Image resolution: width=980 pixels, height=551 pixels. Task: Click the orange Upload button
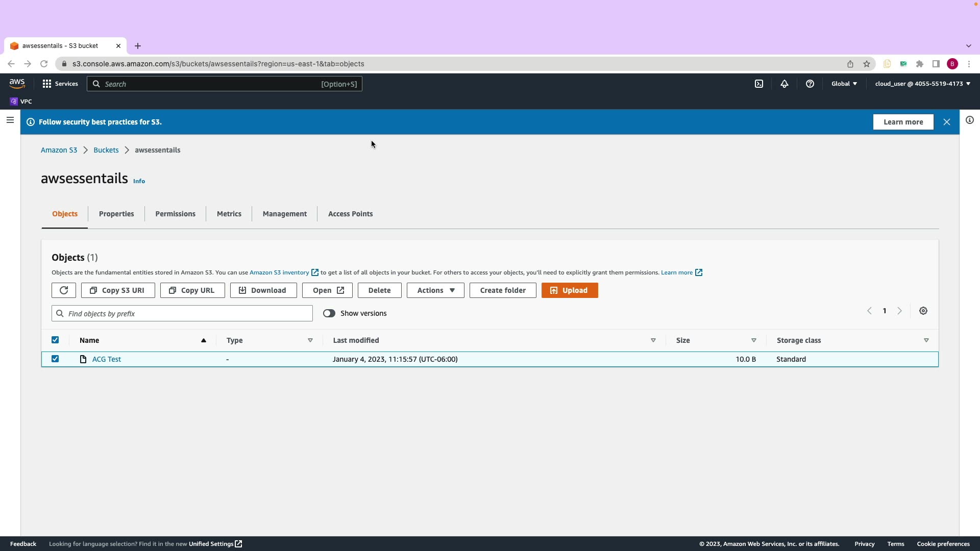coord(570,290)
